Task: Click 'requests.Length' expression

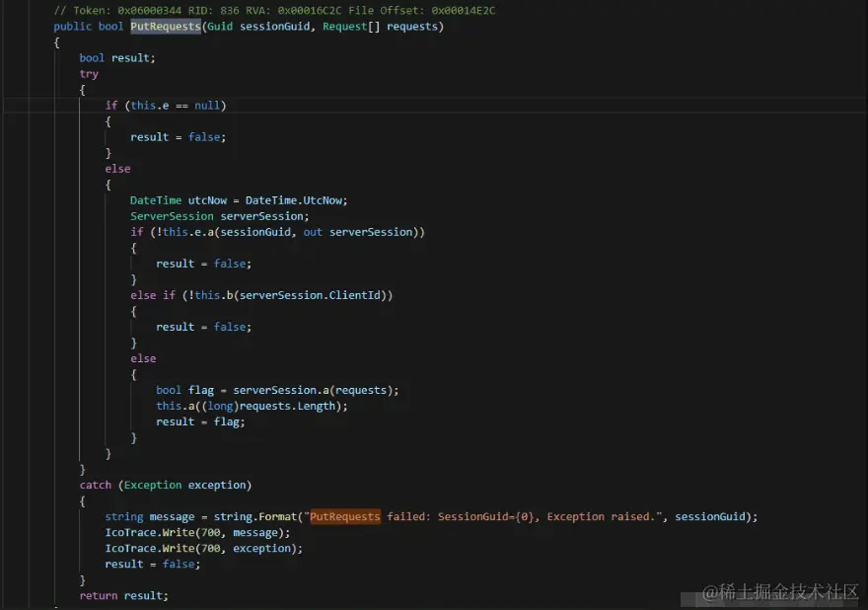Action: (x=287, y=406)
